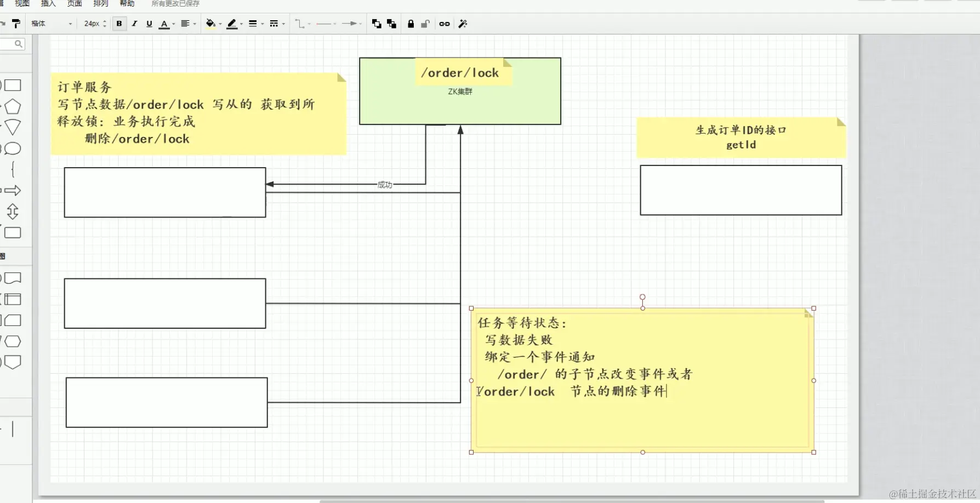980x503 pixels.
Task: Click the shape search magnifier icon
Action: (x=19, y=44)
